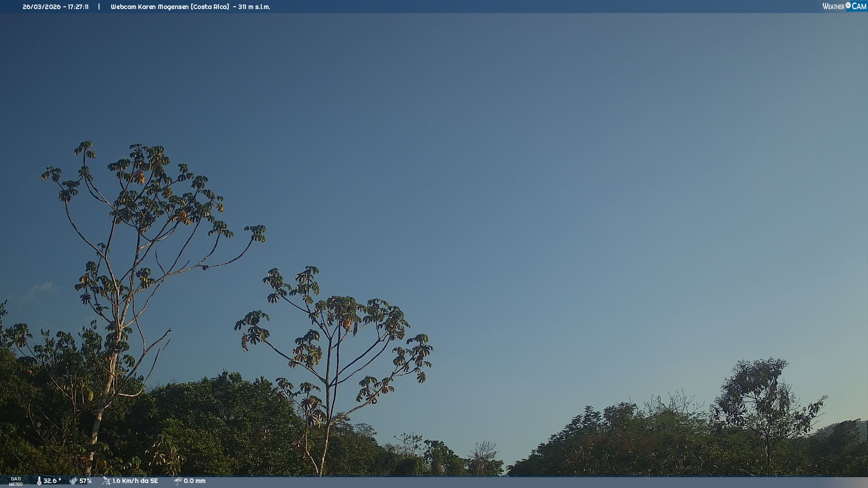Image resolution: width=868 pixels, height=488 pixels.
Task: Click the wind anemometer icon
Action: (x=106, y=481)
